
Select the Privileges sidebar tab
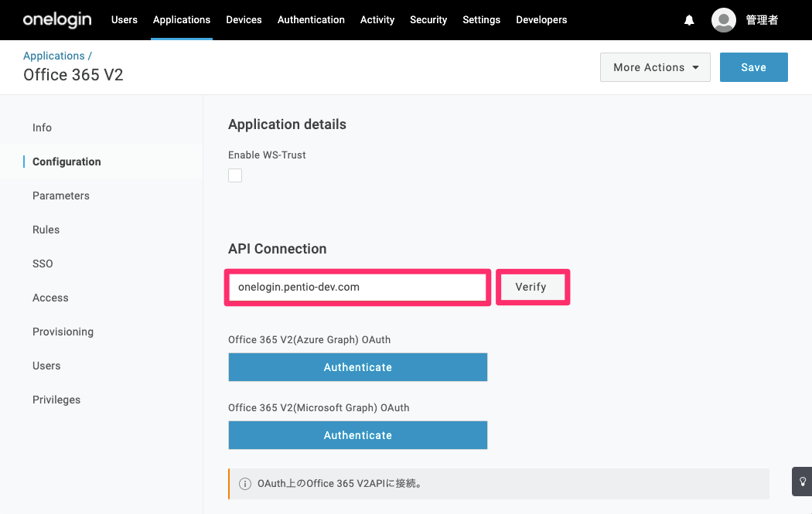(x=56, y=400)
